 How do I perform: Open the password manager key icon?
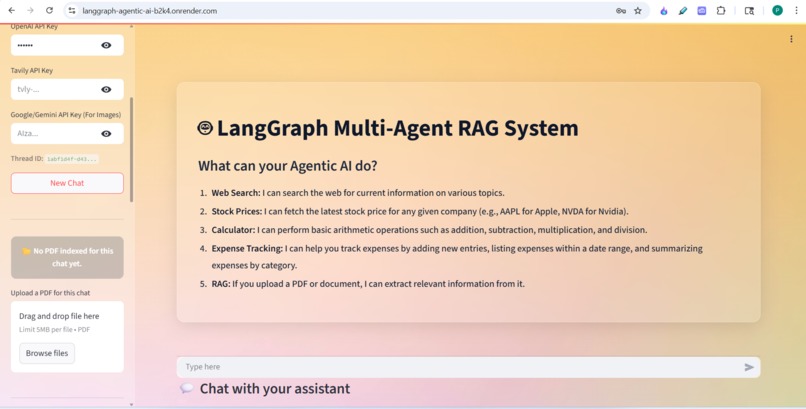[621, 10]
